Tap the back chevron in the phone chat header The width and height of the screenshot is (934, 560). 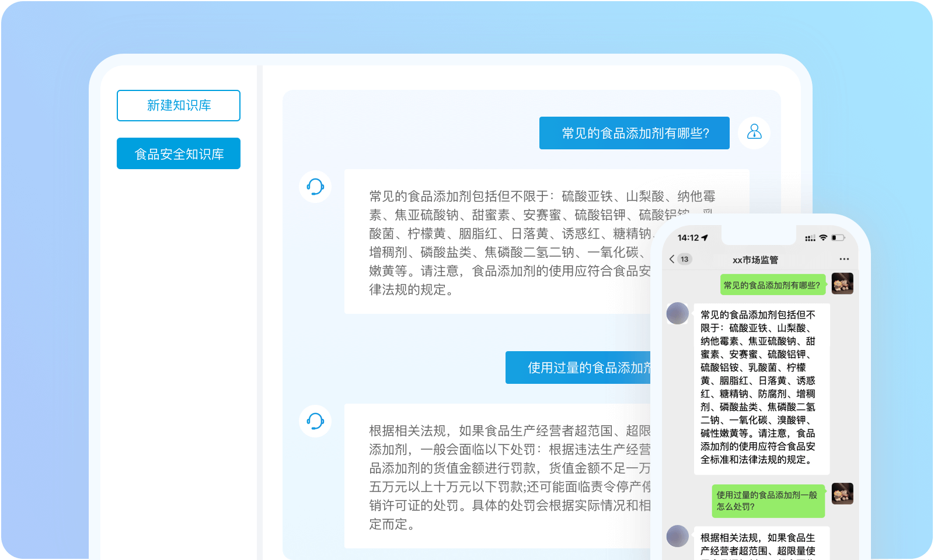672,259
